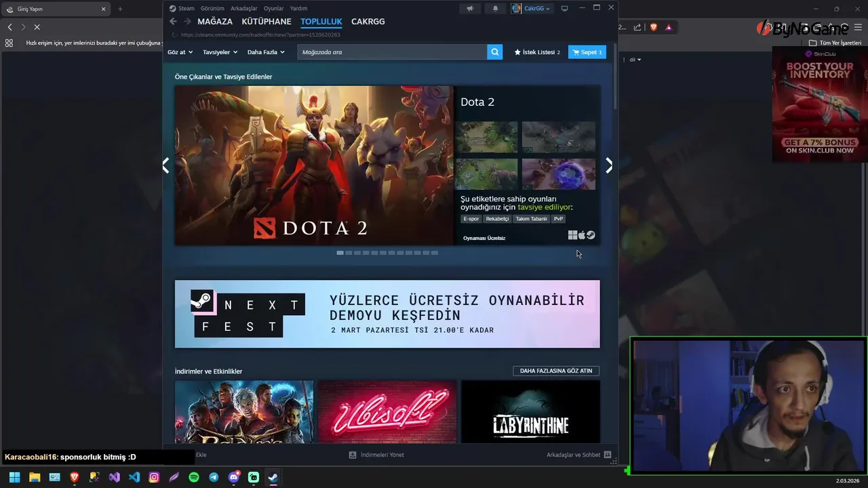
Task: Click Steam store vertical scrollbar
Action: coord(615,76)
